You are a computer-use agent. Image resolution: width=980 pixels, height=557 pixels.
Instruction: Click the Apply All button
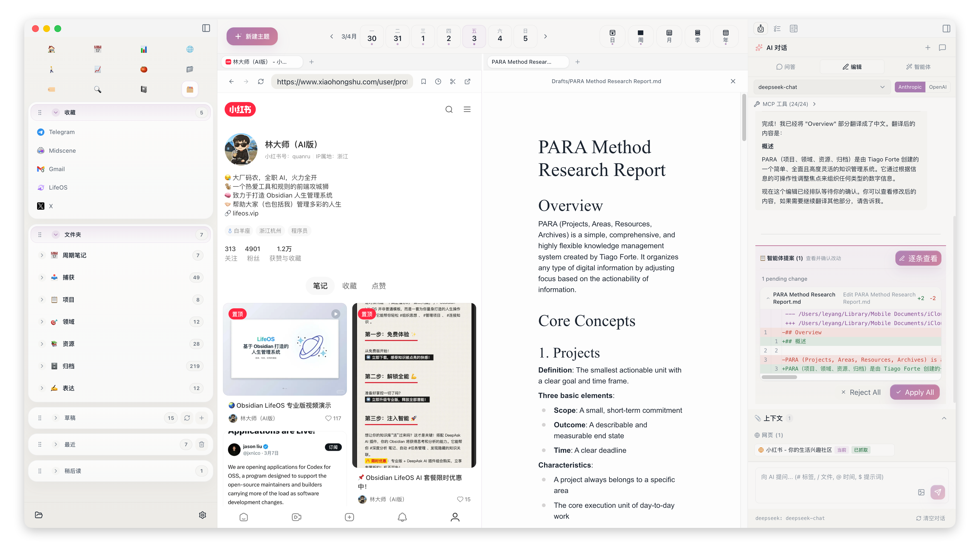coord(915,392)
